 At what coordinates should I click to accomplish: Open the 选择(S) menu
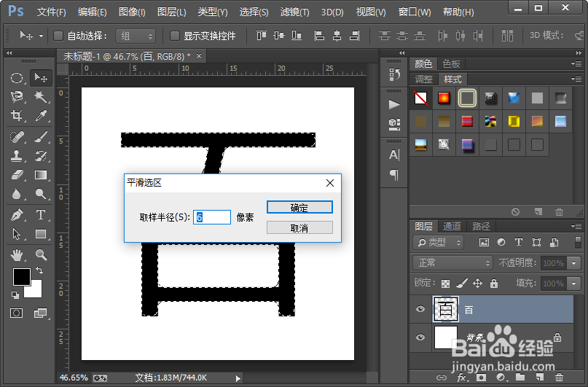254,12
